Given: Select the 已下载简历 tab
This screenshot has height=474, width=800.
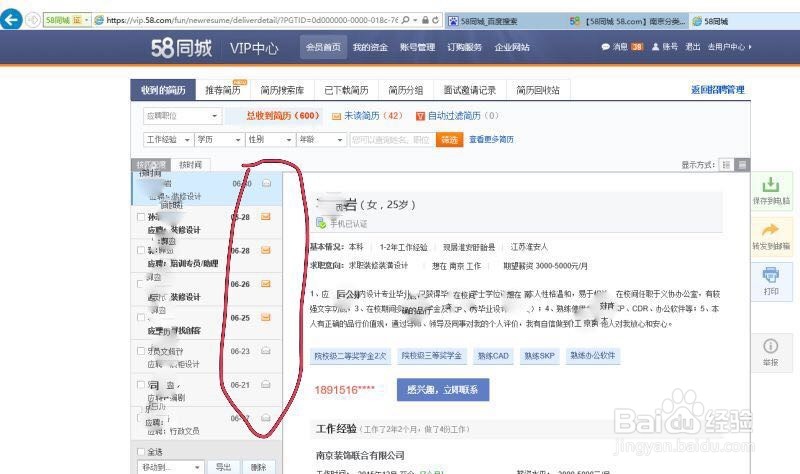Looking at the screenshot, I should point(346,90).
